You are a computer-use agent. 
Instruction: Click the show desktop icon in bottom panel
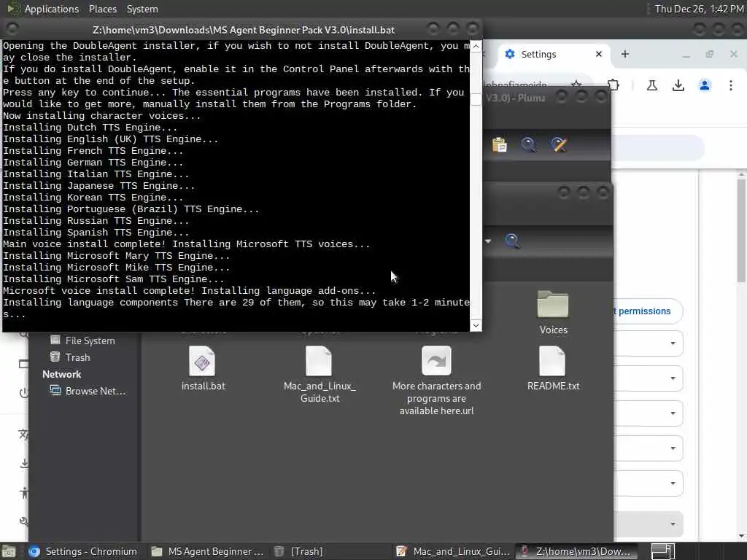pos(9,551)
